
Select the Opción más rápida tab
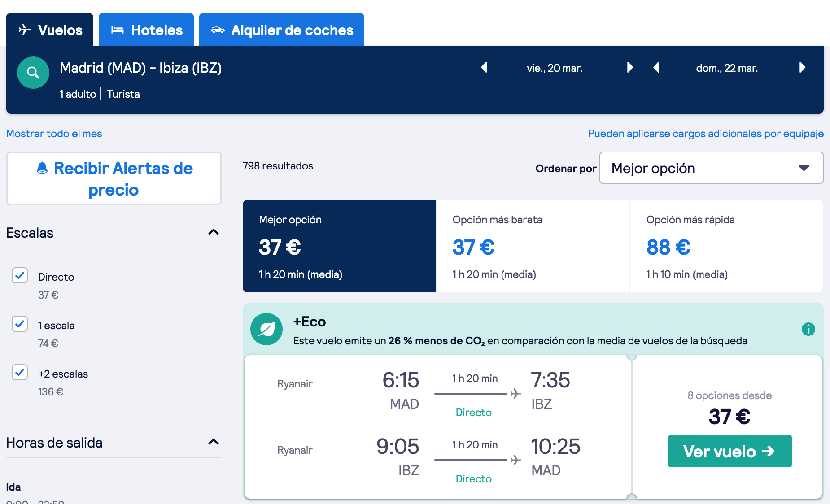click(x=726, y=246)
